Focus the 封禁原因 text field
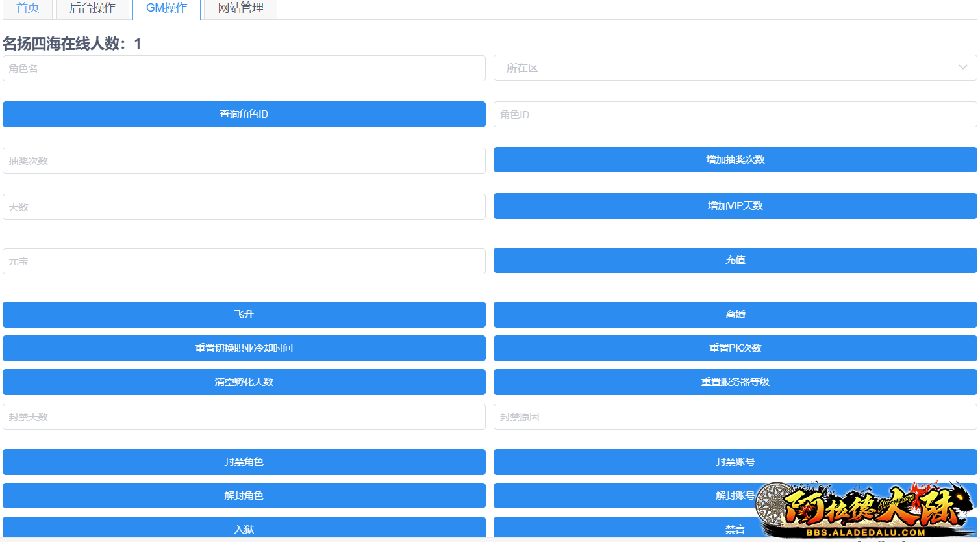The height and width of the screenshot is (542, 980). (735, 417)
